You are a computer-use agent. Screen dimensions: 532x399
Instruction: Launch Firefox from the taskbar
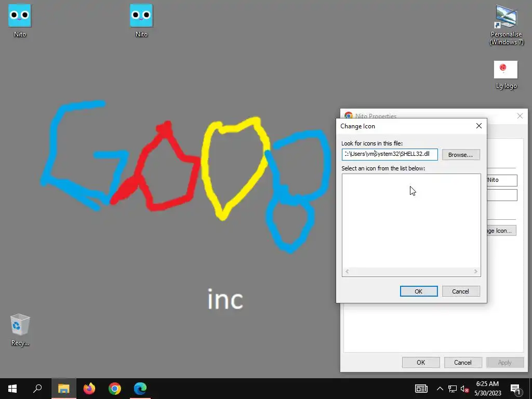[89, 389]
